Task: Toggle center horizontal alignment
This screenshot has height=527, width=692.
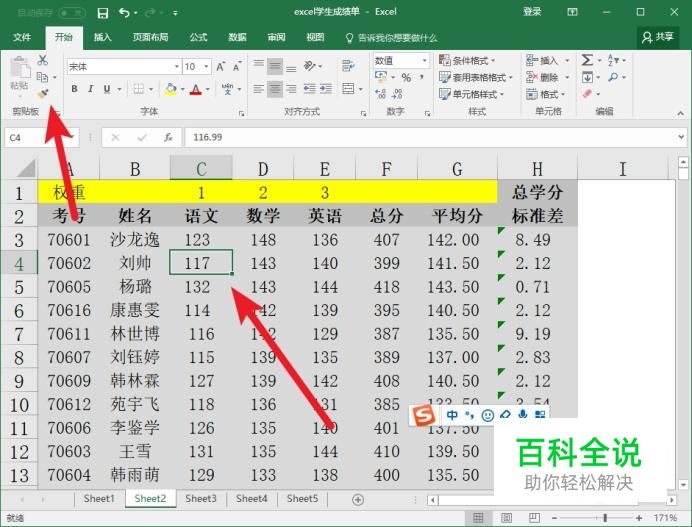Action: tap(275, 89)
